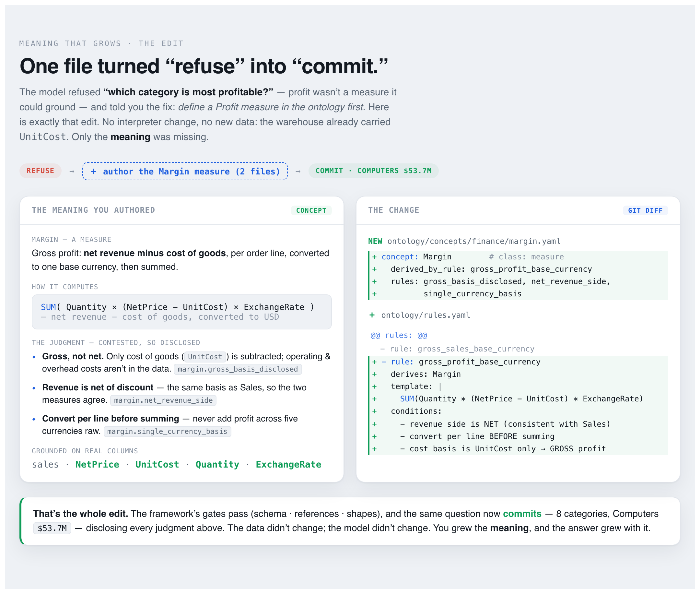This screenshot has width=700, height=594.
Task: Click the '@@ rules: @@' hunk header
Action: [399, 335]
